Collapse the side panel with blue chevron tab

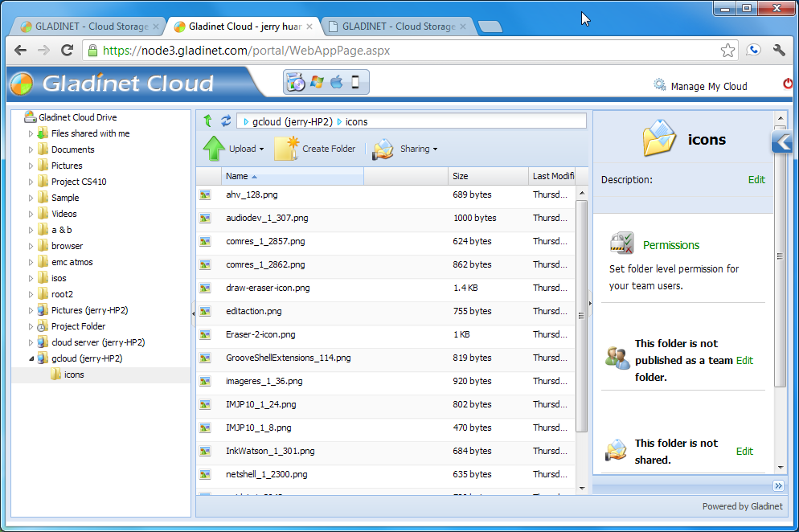point(781,141)
